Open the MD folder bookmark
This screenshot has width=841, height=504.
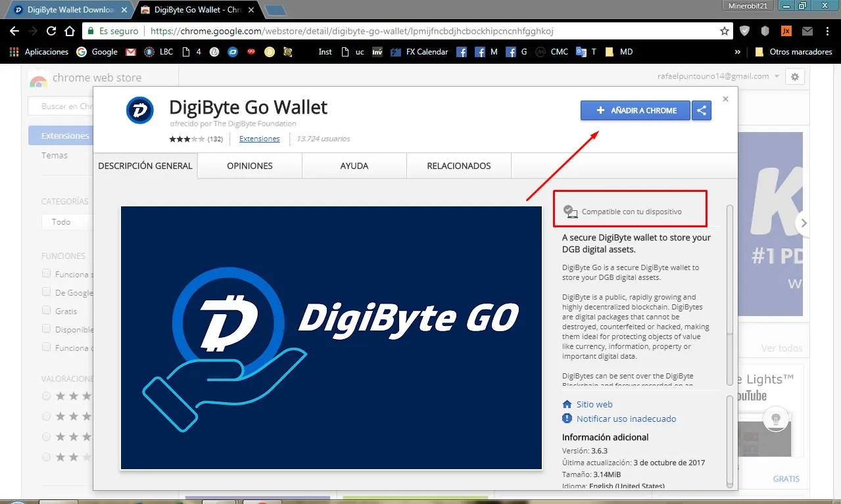point(619,52)
